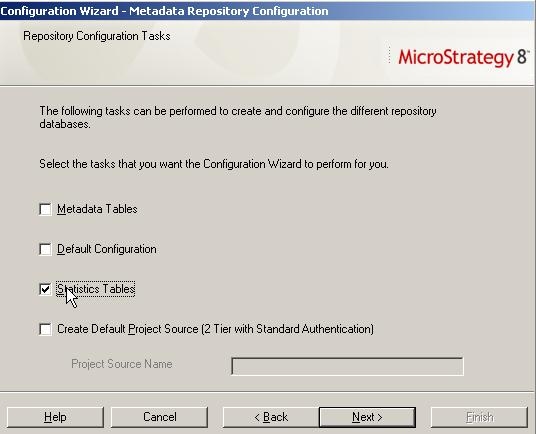Click the Configuration Wizard title bar text

click(x=164, y=11)
